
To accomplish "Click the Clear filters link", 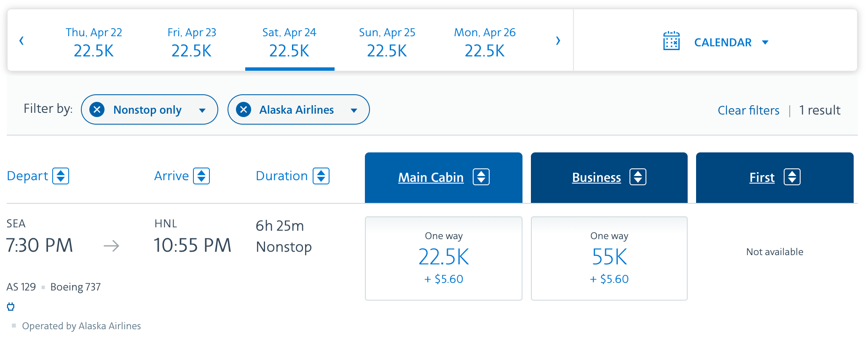I will click(748, 110).
